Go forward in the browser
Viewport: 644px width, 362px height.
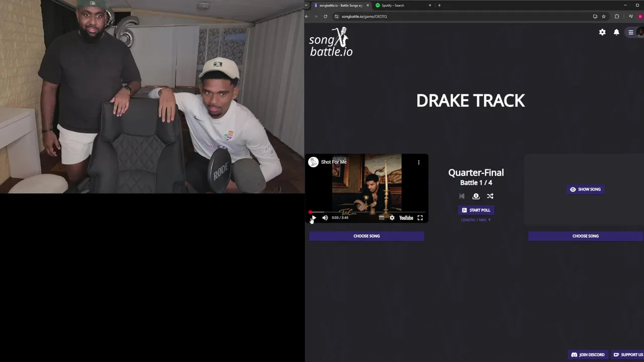[x=316, y=16]
